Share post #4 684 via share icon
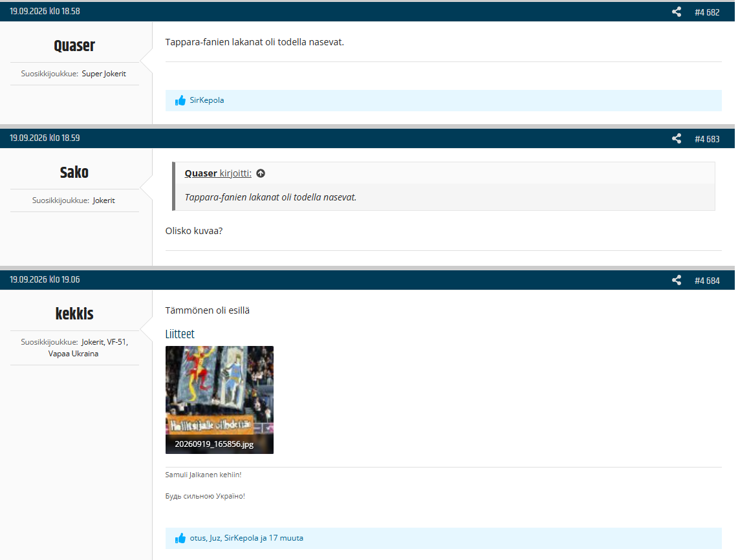 click(677, 280)
